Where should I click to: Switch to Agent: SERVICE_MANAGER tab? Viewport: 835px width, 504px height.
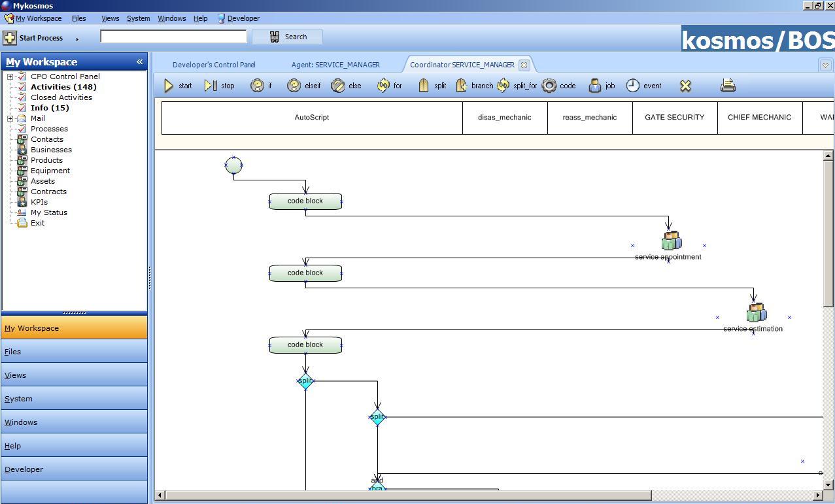point(335,65)
